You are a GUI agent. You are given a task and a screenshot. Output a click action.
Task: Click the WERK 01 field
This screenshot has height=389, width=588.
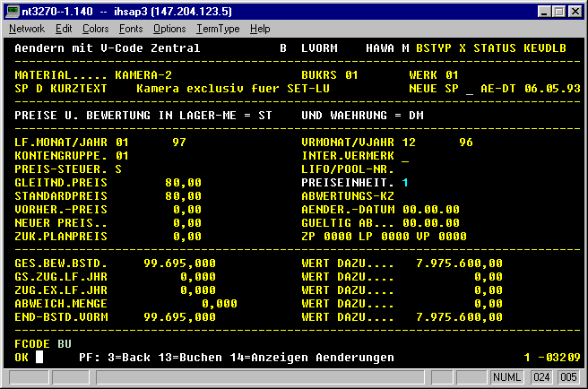click(434, 75)
